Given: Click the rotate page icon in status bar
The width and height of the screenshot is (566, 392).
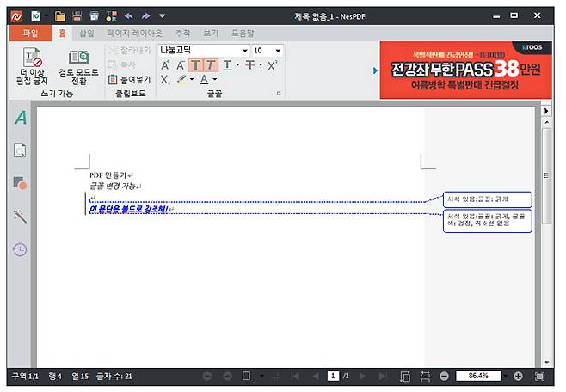Looking at the screenshot, I should (x=405, y=377).
